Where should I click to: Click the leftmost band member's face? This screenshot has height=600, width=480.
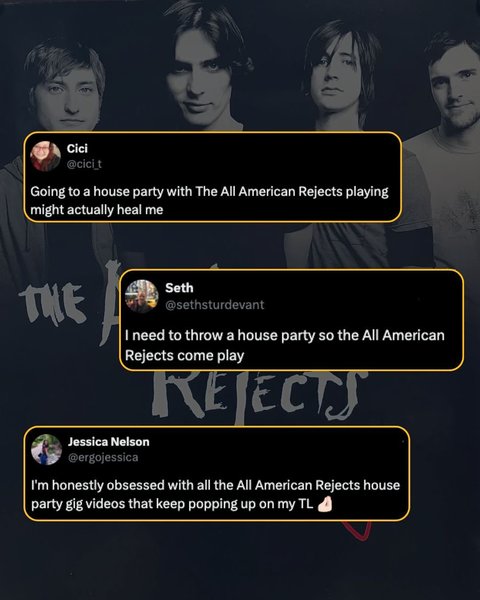pos(67,92)
